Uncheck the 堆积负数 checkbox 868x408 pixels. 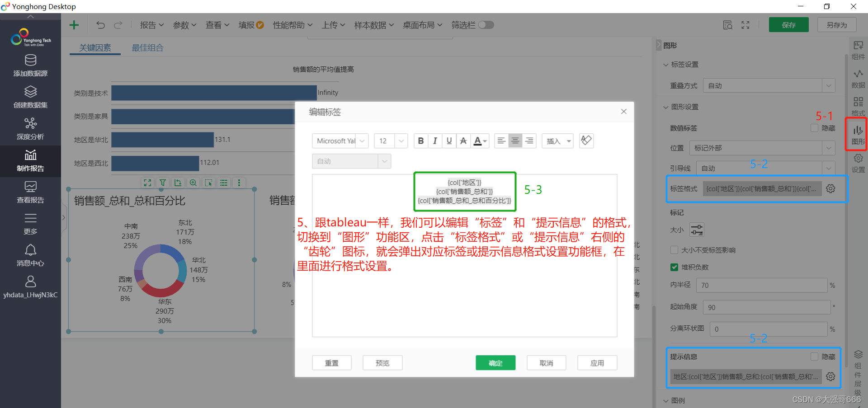click(x=674, y=267)
